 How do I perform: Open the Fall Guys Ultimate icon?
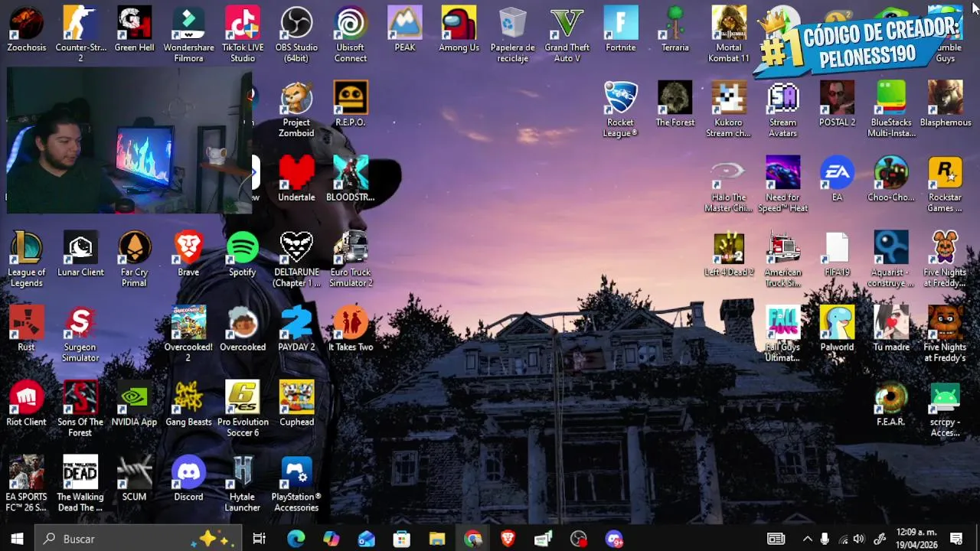click(x=782, y=335)
